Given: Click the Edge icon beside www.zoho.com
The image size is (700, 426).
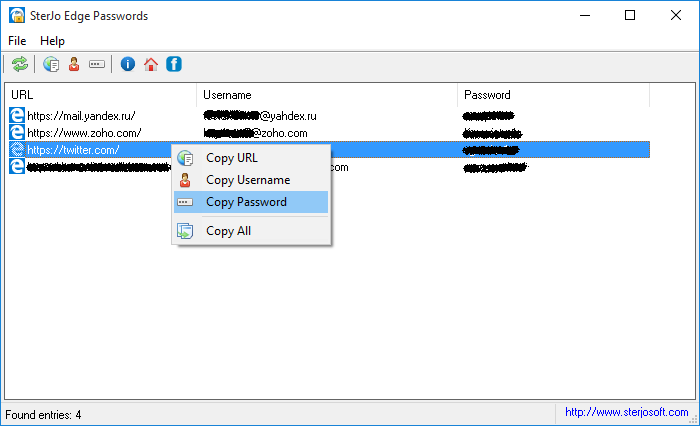Looking at the screenshot, I should [x=17, y=133].
